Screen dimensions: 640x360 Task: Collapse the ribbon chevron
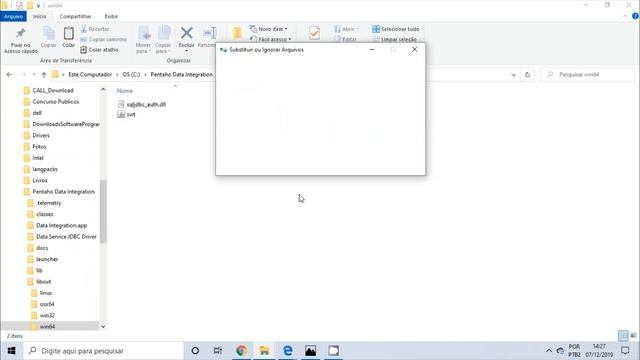[625, 16]
